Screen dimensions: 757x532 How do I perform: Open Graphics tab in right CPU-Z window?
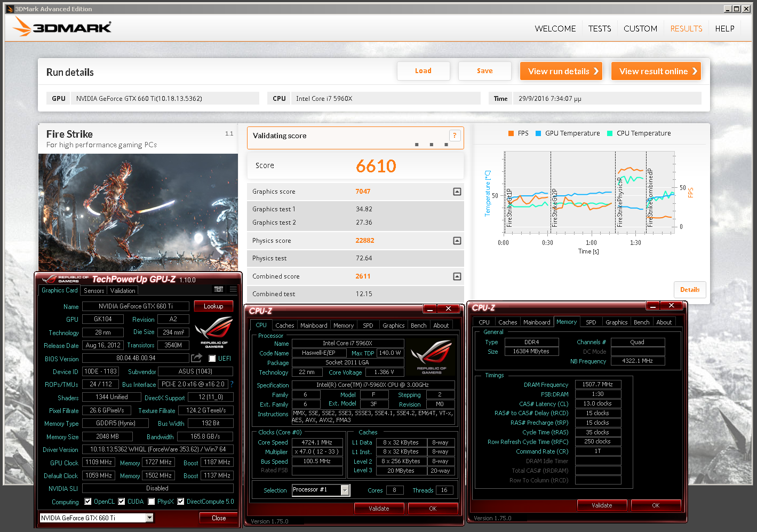pyautogui.click(x=616, y=322)
